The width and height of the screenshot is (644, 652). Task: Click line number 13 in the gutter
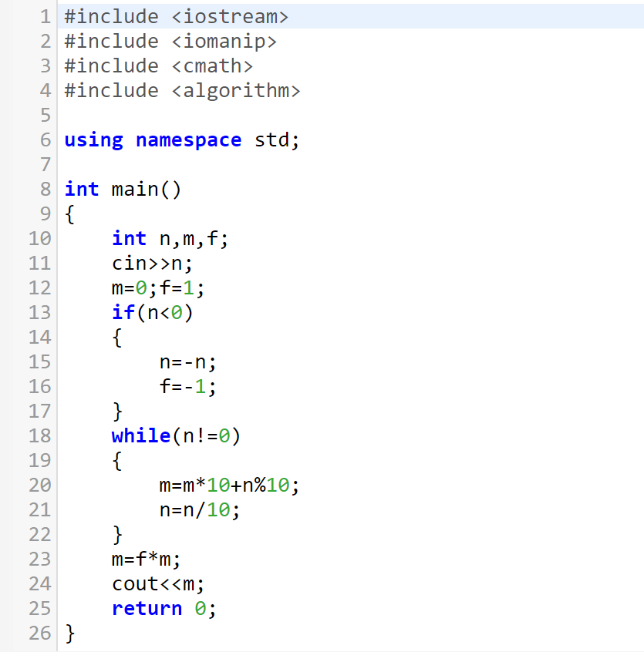coord(40,313)
